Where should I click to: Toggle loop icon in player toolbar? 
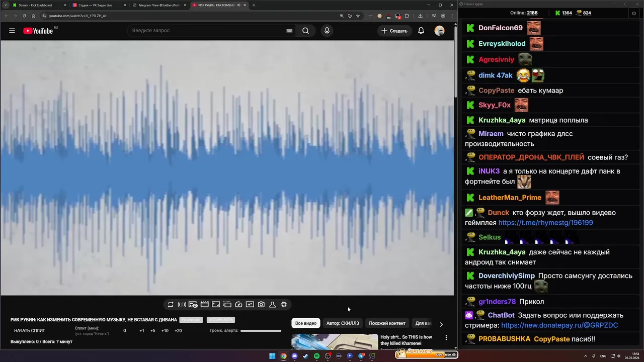point(171,305)
